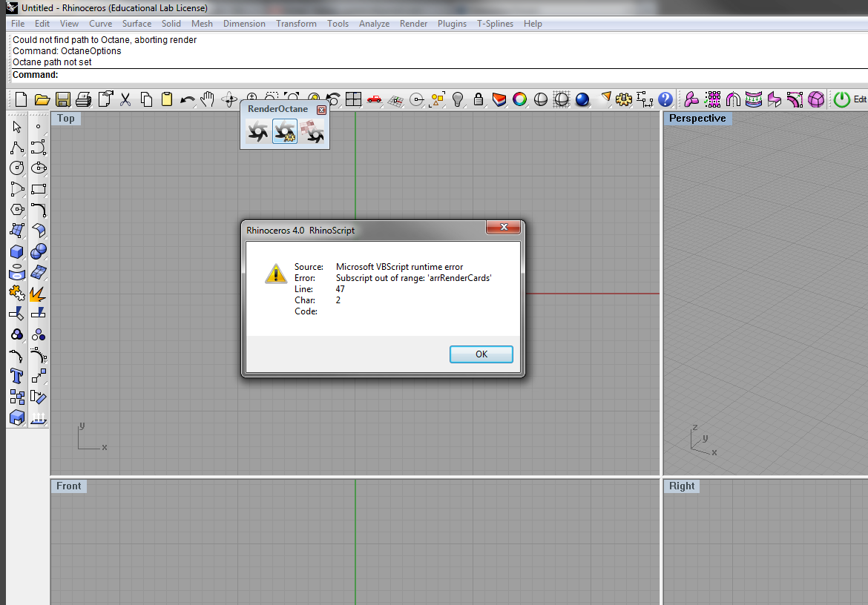Viewport: 868px width, 605px height.
Task: Click the Perspective viewport title label
Action: 697,119
